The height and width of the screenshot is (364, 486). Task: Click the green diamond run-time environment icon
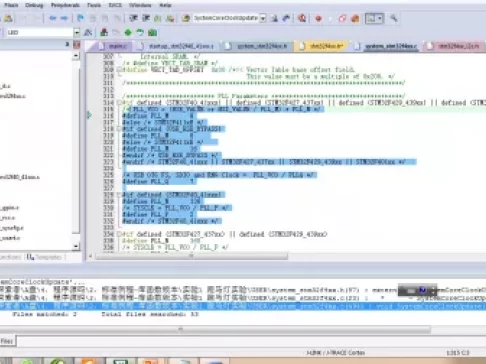tap(128, 32)
